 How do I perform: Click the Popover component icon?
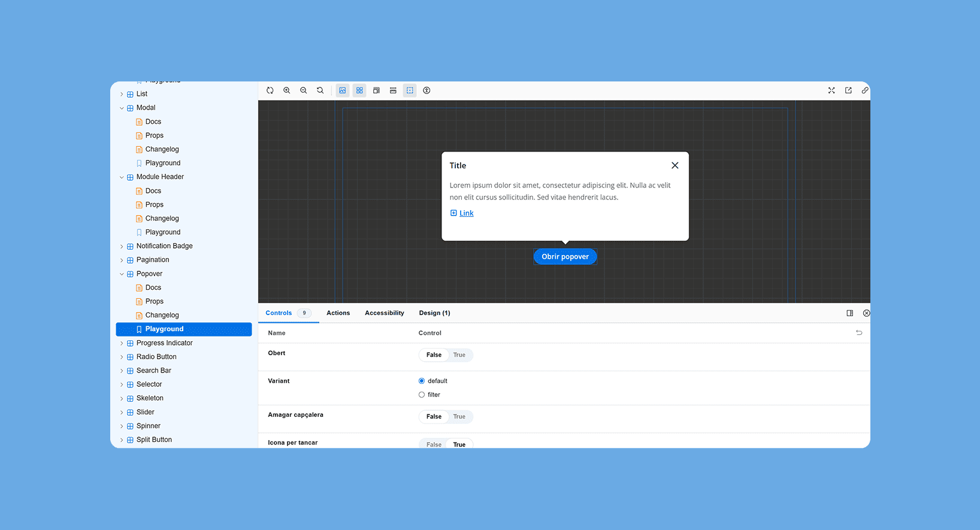[130, 274]
